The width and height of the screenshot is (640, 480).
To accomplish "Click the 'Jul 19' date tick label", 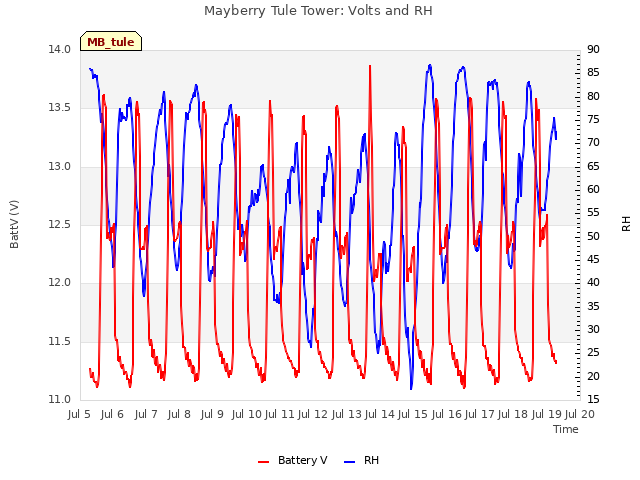I will (547, 414).
